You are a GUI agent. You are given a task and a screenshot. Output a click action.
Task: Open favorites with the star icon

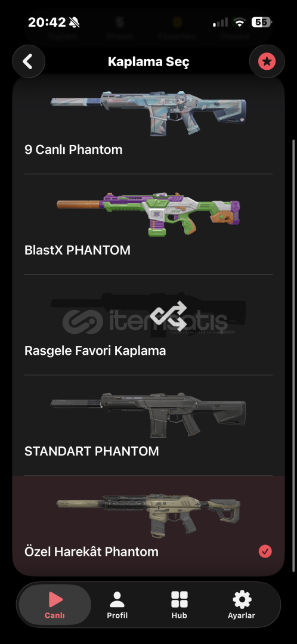coord(267,61)
